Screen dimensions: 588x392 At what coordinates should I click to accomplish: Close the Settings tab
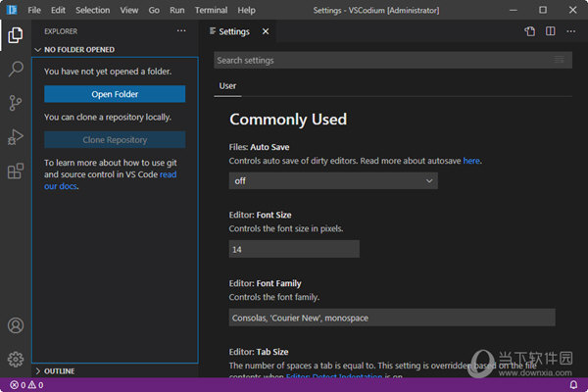[x=266, y=31]
